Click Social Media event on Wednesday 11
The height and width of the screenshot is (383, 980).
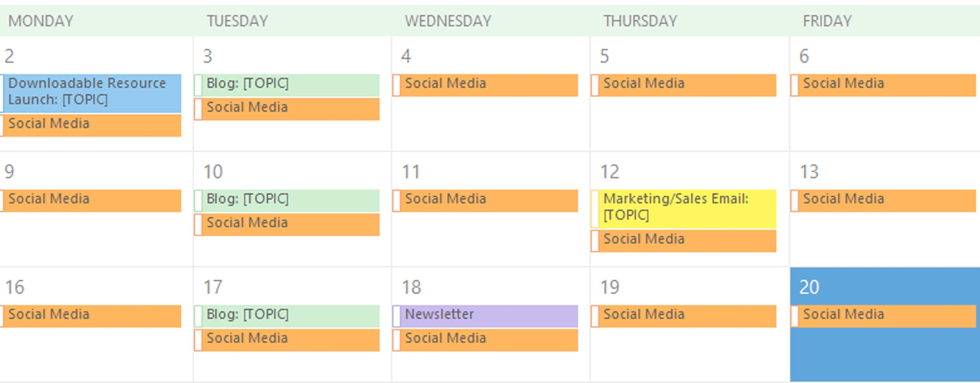tap(485, 200)
